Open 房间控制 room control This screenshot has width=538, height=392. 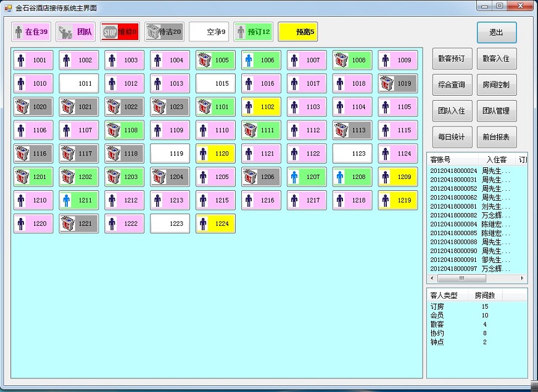(x=497, y=85)
